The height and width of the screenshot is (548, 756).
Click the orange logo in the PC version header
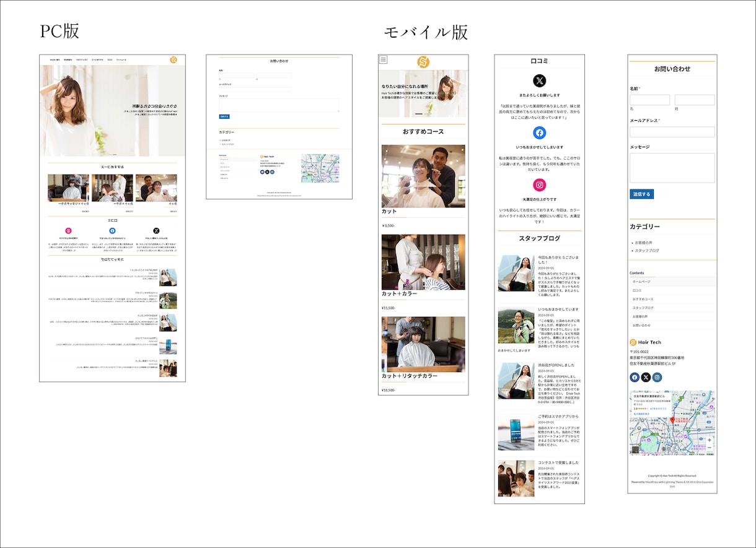tap(174, 59)
